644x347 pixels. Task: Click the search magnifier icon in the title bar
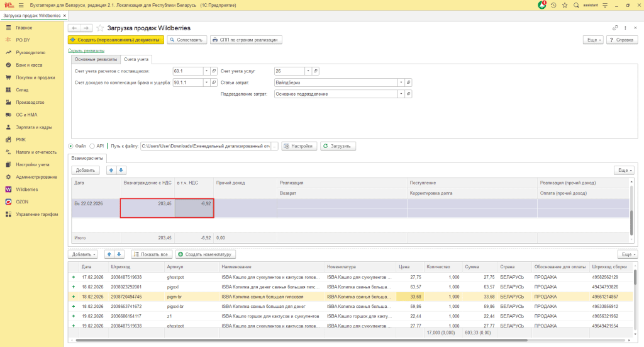[575, 6]
